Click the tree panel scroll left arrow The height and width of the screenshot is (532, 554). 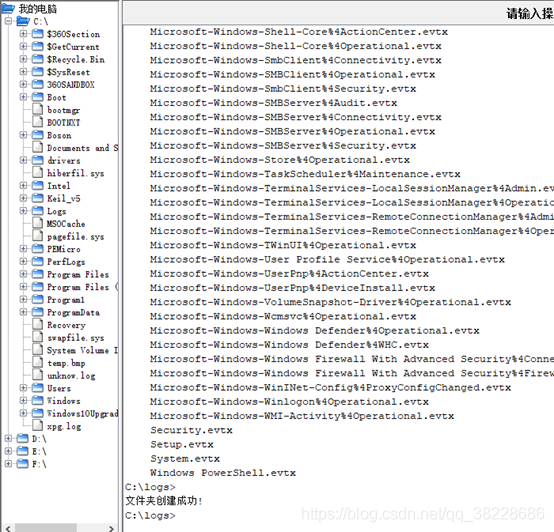(x=8, y=528)
